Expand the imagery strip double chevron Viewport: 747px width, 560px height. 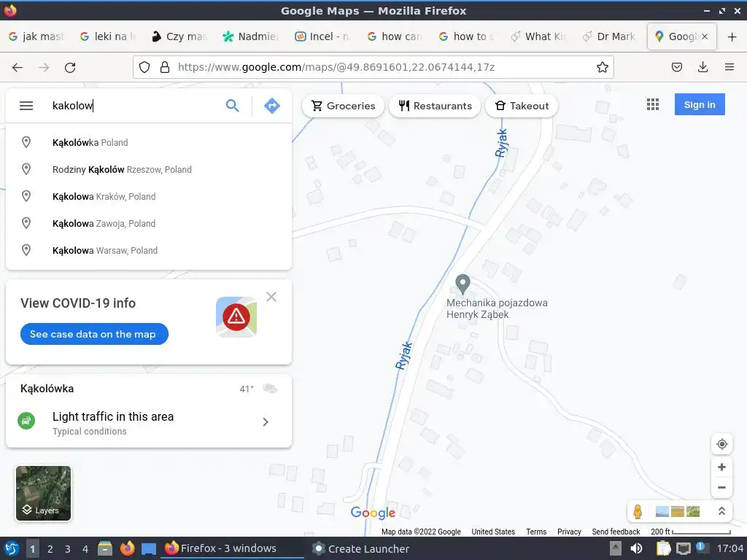tap(721, 511)
